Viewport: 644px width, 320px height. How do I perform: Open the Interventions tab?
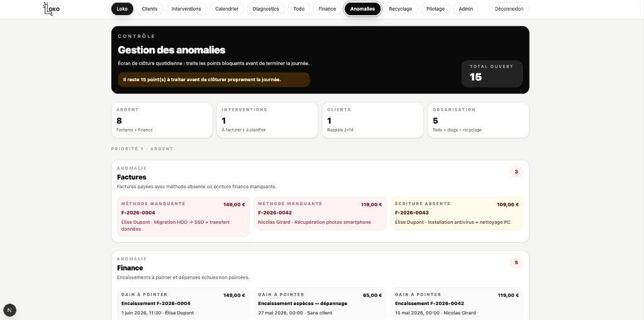[x=186, y=9]
